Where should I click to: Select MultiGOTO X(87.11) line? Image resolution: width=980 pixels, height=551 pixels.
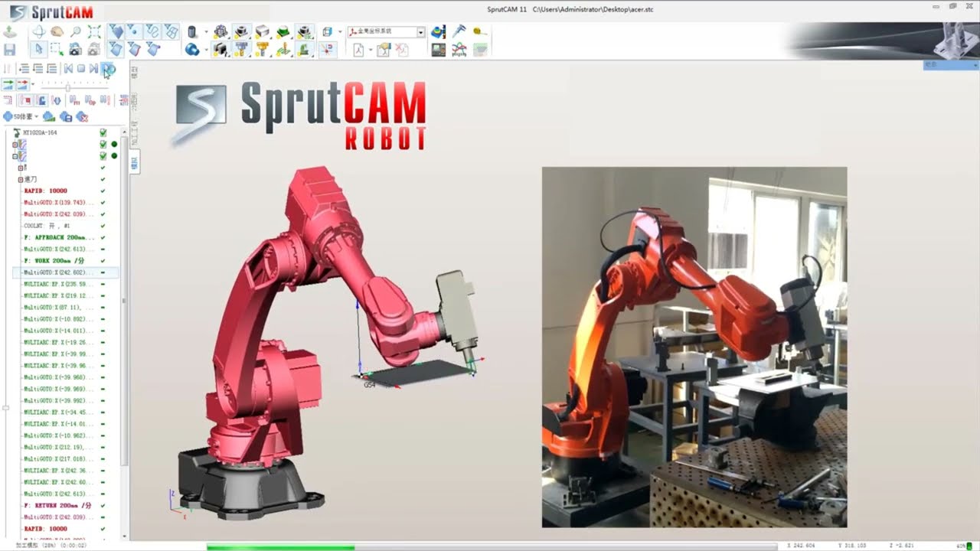[59, 308]
